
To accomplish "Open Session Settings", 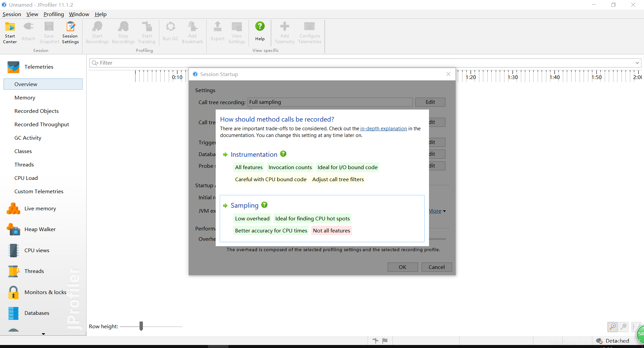I will click(70, 32).
